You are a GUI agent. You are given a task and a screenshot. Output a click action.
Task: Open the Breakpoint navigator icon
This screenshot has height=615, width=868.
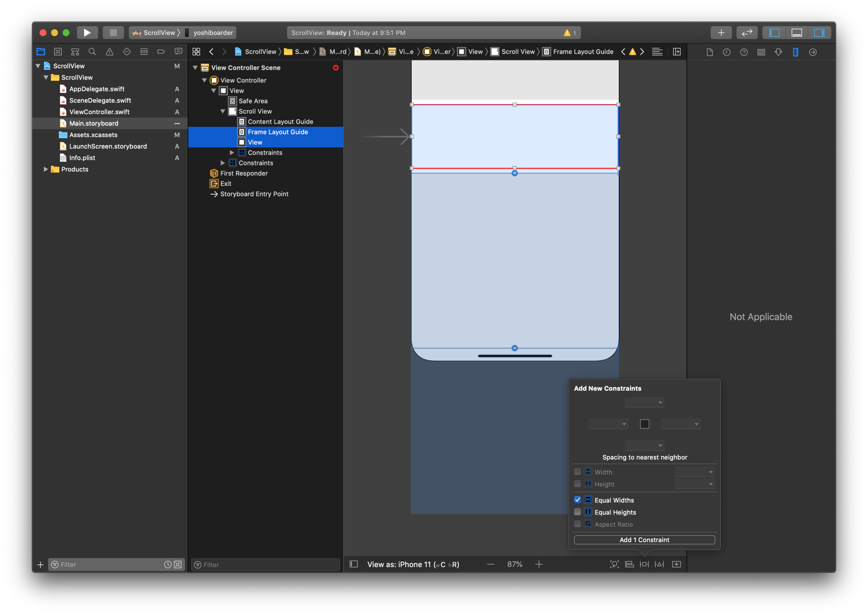pos(161,52)
